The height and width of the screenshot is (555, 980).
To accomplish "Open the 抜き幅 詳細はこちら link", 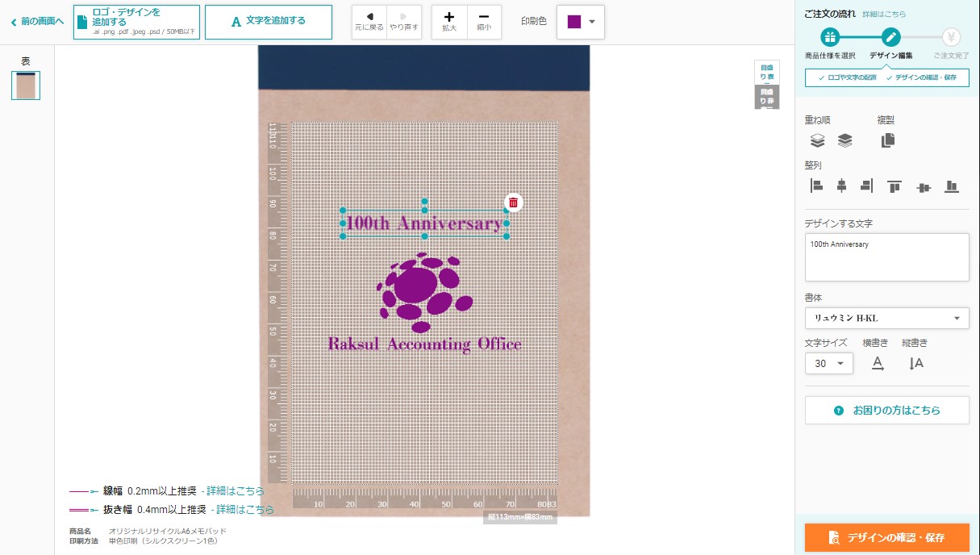I will click(245, 509).
